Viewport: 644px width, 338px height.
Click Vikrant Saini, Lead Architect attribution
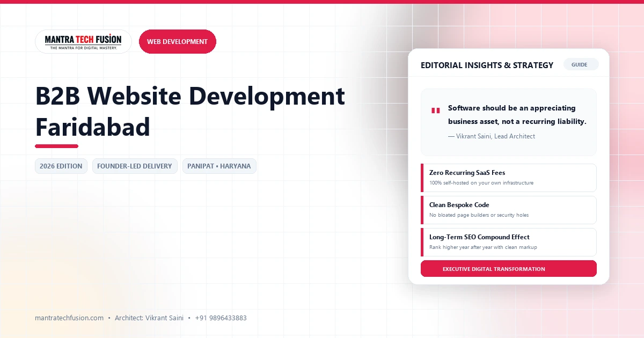click(x=491, y=136)
